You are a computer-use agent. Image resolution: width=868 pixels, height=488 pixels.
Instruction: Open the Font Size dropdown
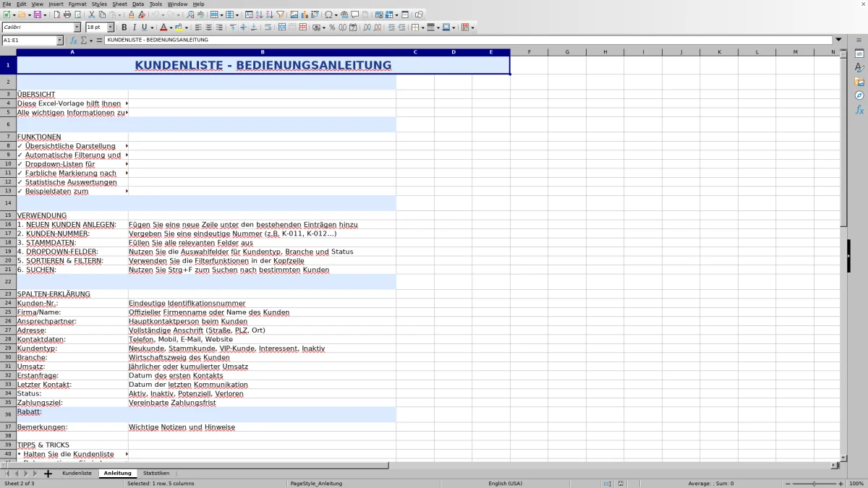click(x=111, y=27)
